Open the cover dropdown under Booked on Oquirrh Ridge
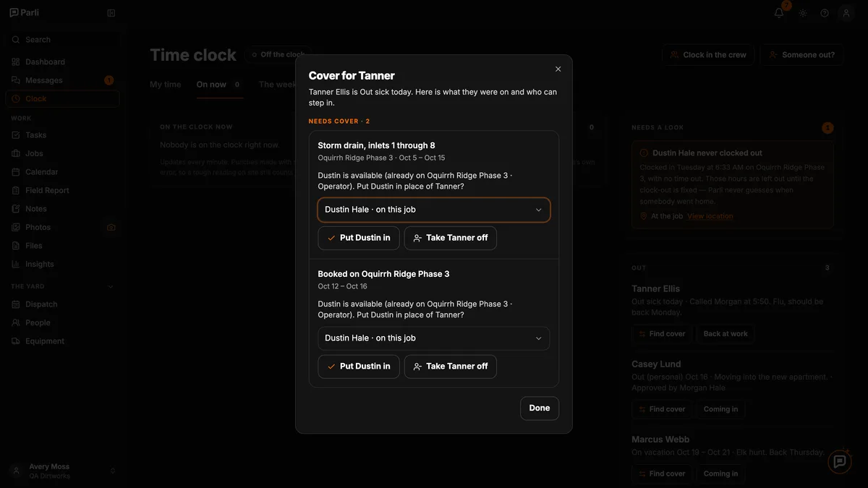The image size is (868, 488). click(x=434, y=338)
